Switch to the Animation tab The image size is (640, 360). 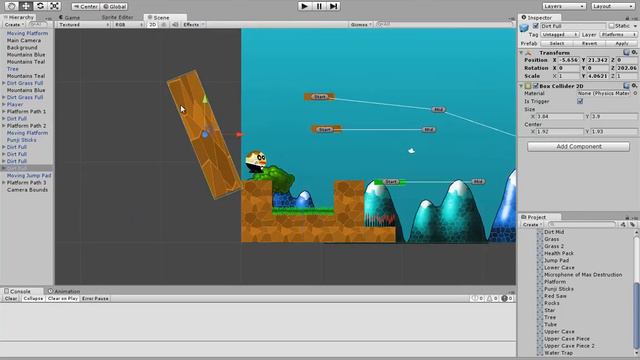64,291
